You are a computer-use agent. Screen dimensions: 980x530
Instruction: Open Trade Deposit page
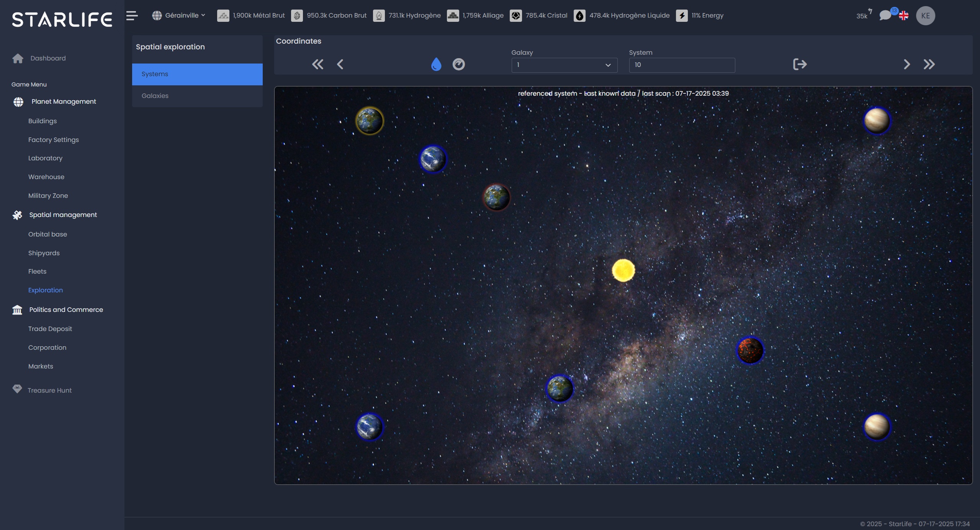50,329
